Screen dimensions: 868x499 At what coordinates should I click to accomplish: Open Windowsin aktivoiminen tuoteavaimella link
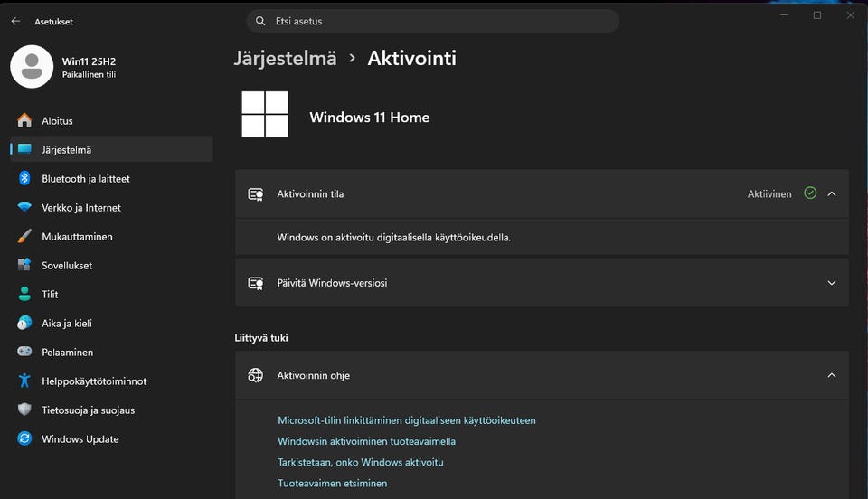366,441
